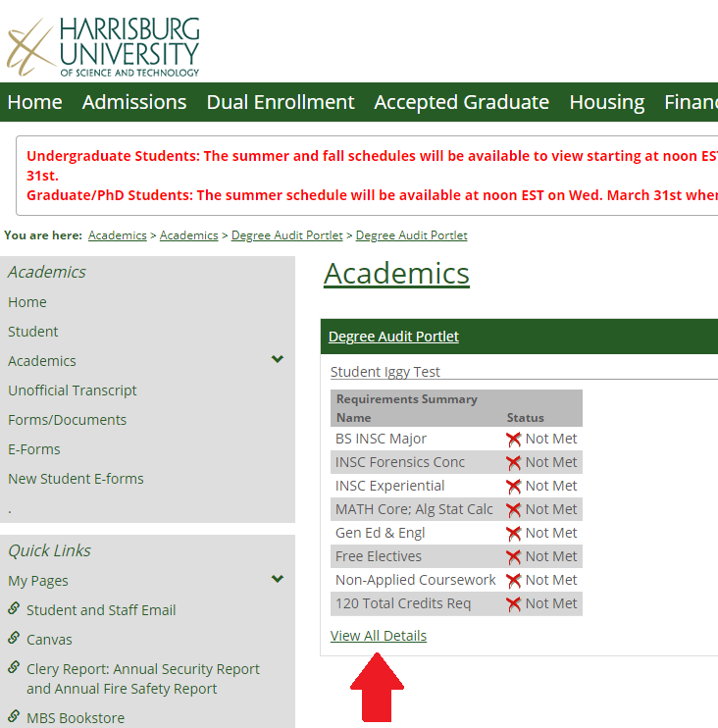Open the Admissions navigation tab
Image resolution: width=718 pixels, height=728 pixels.
tap(134, 102)
